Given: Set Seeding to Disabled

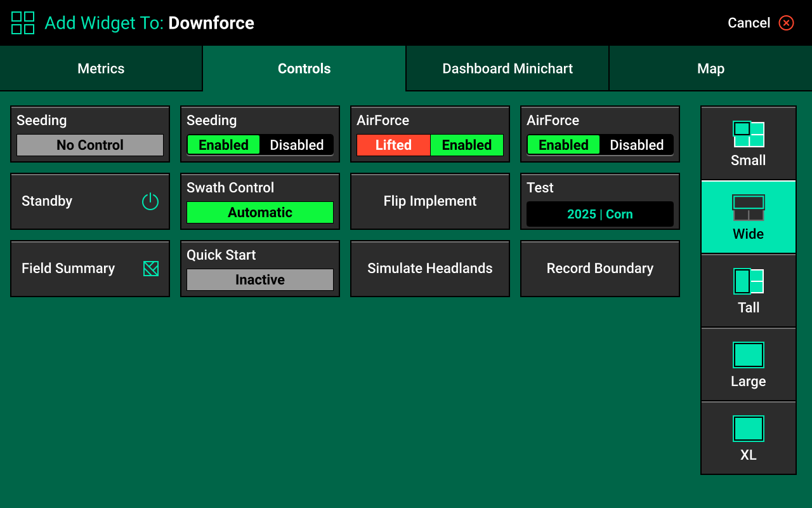Looking at the screenshot, I should point(298,145).
